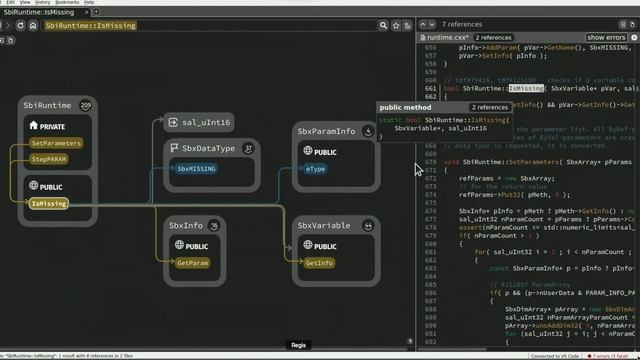Click the custom trail icon in graph toolbar
Viewport: 640px width, 360px height.
point(11,40)
